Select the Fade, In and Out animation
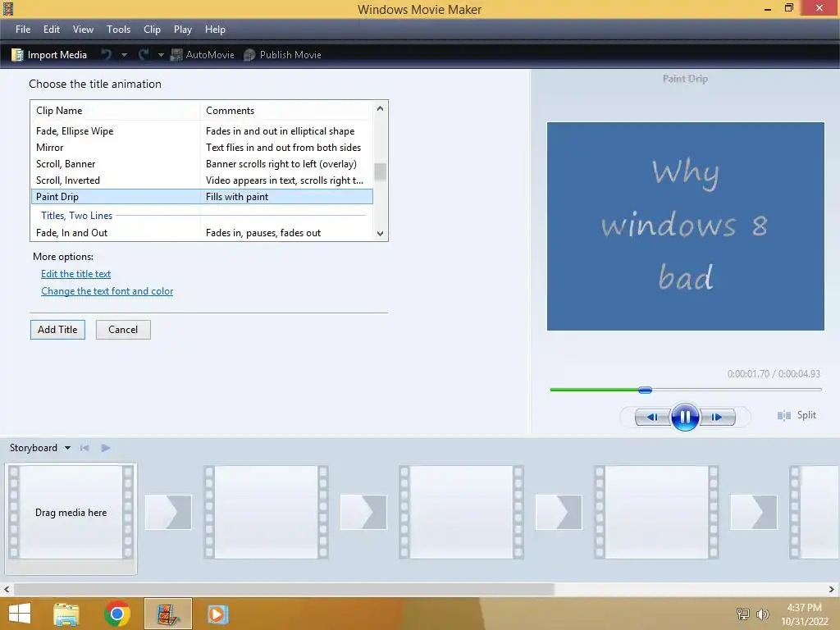The width and height of the screenshot is (840, 630). pyautogui.click(x=203, y=233)
